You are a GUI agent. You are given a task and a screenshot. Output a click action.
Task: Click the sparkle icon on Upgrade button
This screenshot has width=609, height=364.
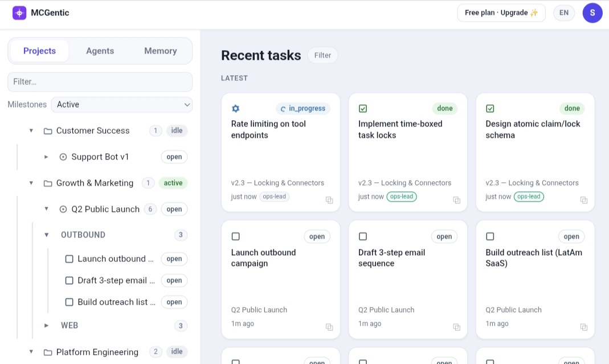534,13
